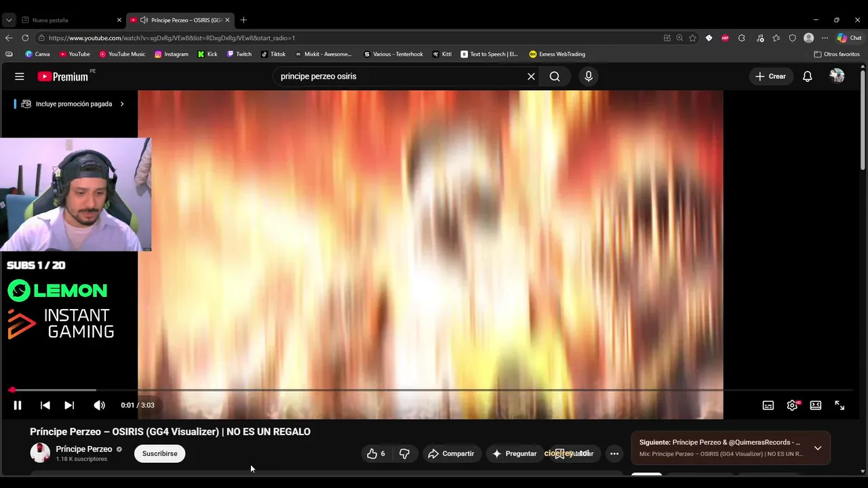This screenshot has height=488, width=868.
Task: Open the Kick bookmark
Action: point(208,54)
